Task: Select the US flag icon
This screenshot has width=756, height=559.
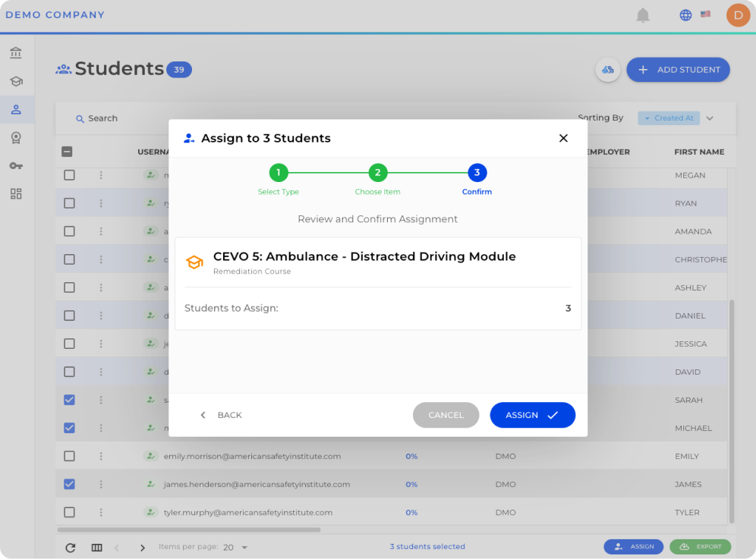Action: click(x=705, y=14)
